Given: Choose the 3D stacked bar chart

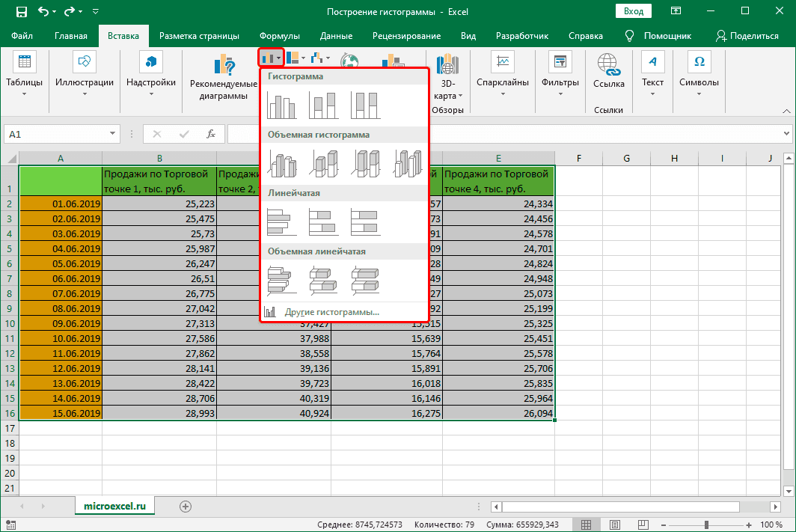Looking at the screenshot, I should 324,281.
